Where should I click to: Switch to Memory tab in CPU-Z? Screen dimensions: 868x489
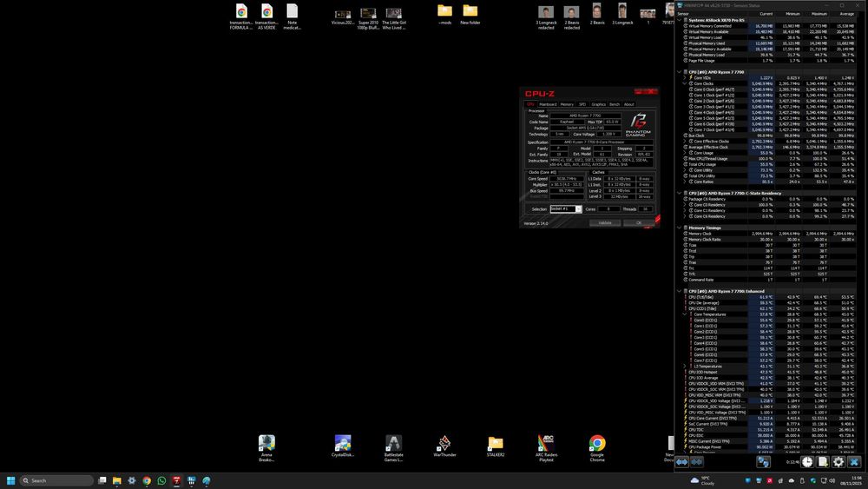tap(567, 104)
